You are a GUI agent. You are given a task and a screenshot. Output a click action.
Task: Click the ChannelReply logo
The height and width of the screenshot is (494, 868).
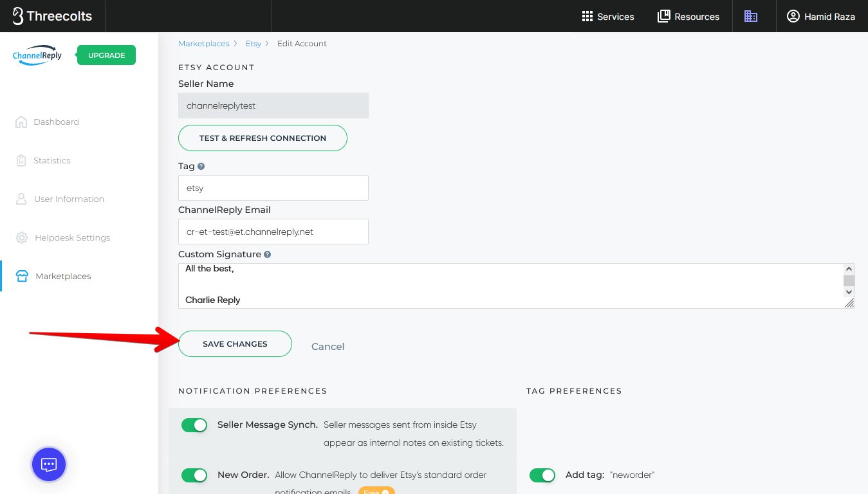[37, 55]
